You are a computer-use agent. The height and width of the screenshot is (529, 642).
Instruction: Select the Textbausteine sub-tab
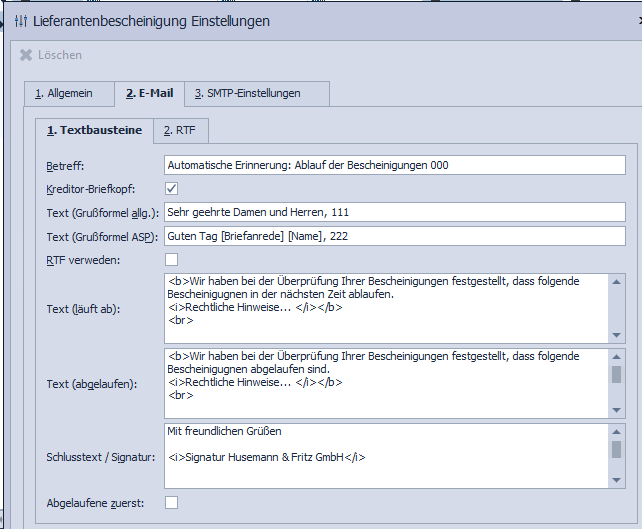94,131
